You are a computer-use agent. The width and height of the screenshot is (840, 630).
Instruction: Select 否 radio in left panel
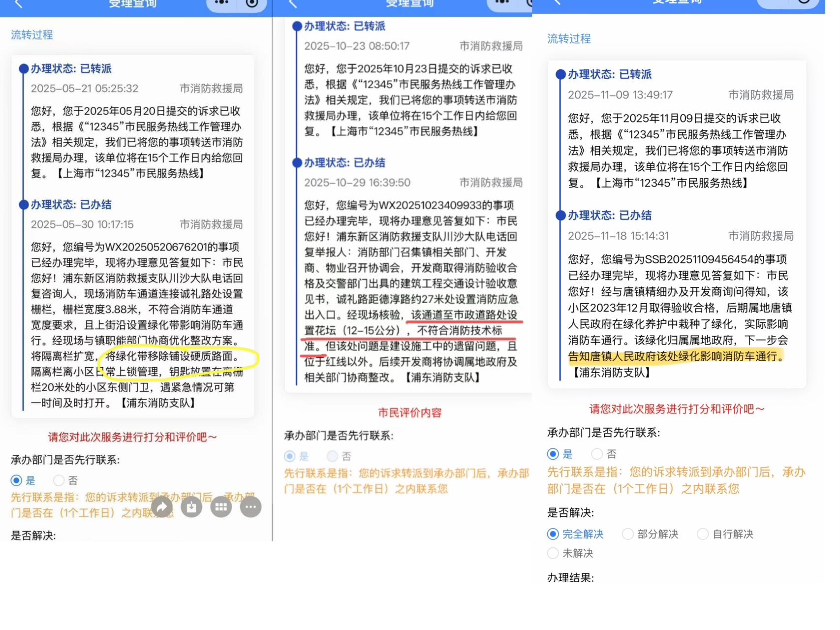point(59,480)
